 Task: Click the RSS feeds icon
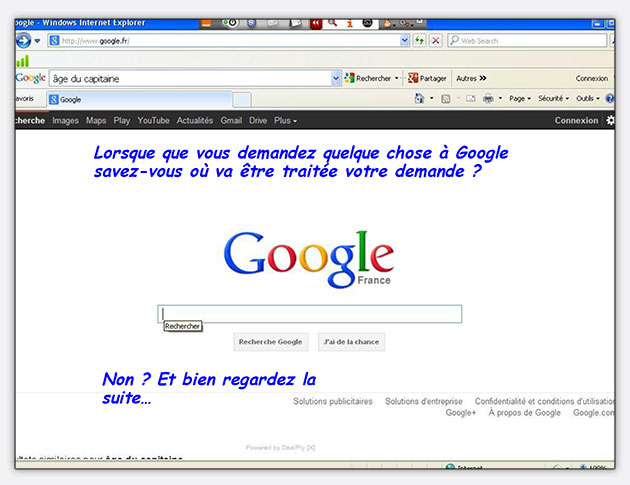click(446, 99)
